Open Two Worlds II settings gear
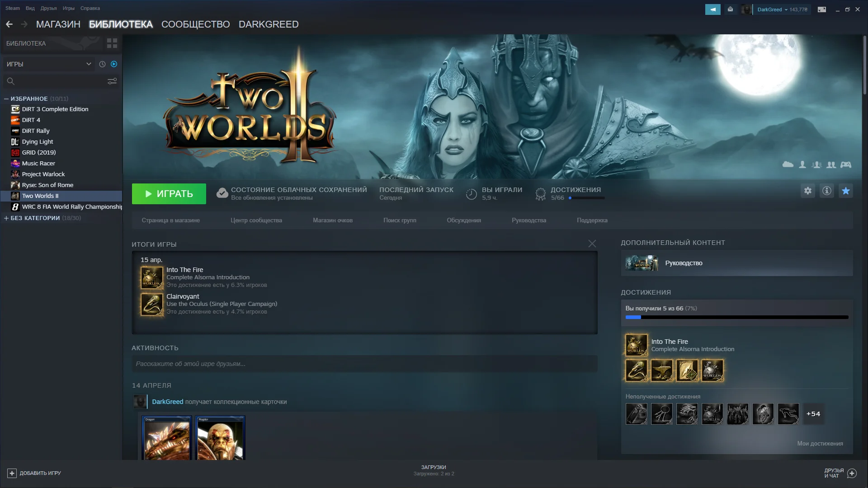The image size is (868, 488). click(808, 191)
